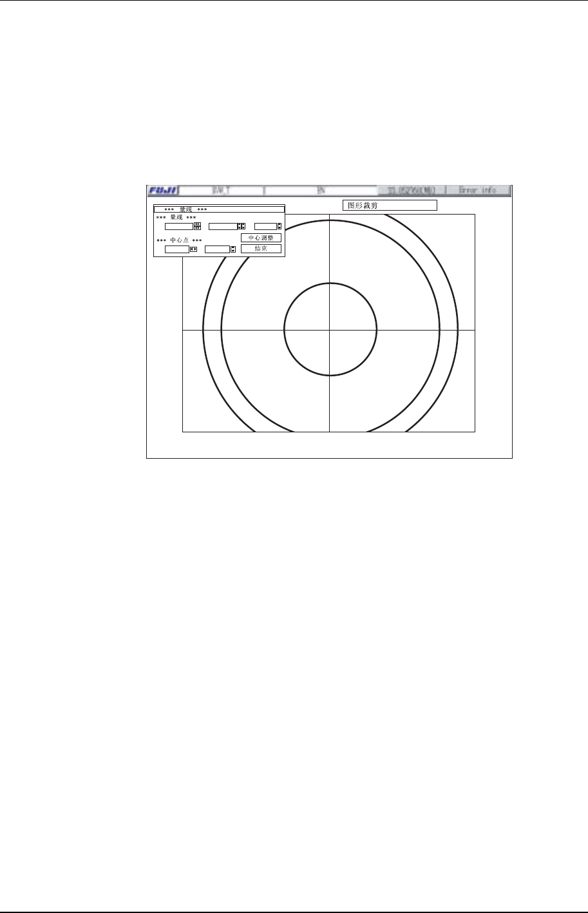The image size is (588, 913).
Task: Click the 量规 dialog title bar
Action: tap(219, 209)
